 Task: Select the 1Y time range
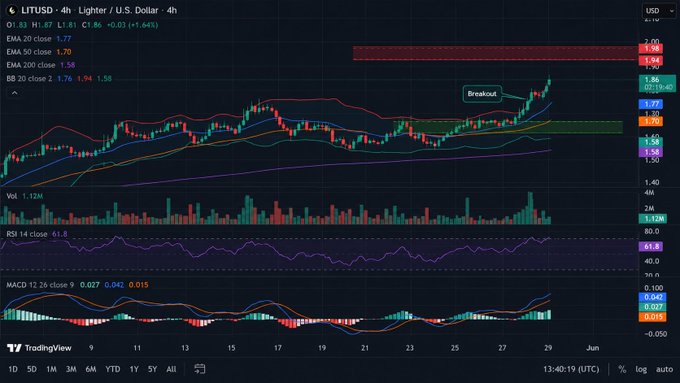(x=134, y=369)
